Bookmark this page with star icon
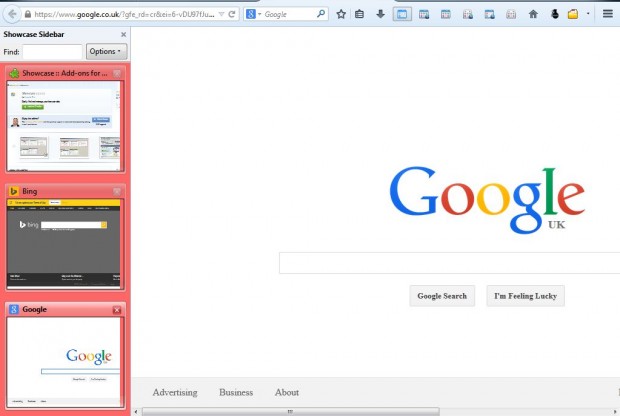620x416 pixels. click(341, 14)
